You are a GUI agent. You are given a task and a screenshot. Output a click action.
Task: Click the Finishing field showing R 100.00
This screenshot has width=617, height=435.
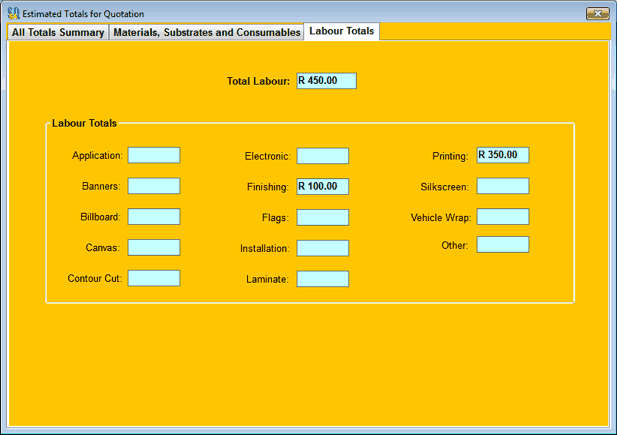click(x=323, y=187)
